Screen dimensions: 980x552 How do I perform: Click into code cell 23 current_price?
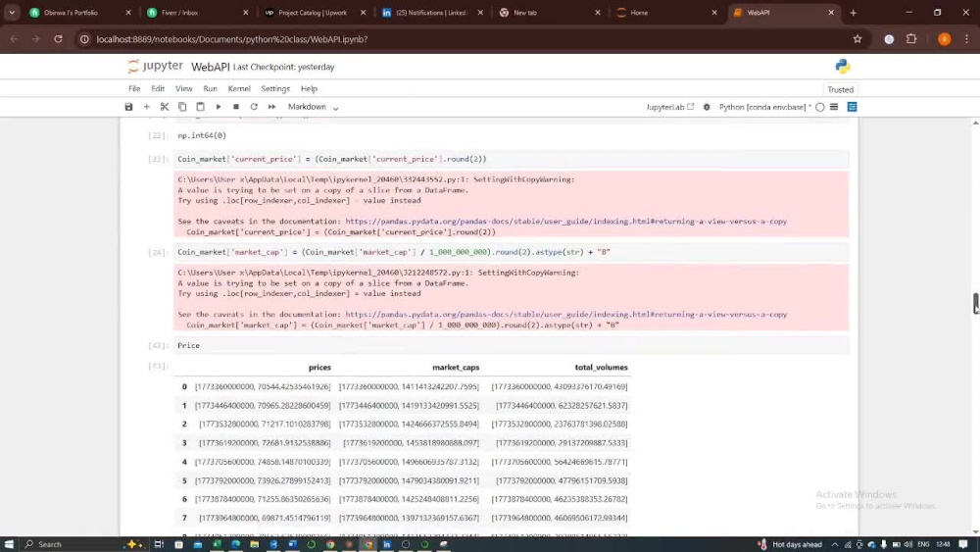[x=511, y=159]
